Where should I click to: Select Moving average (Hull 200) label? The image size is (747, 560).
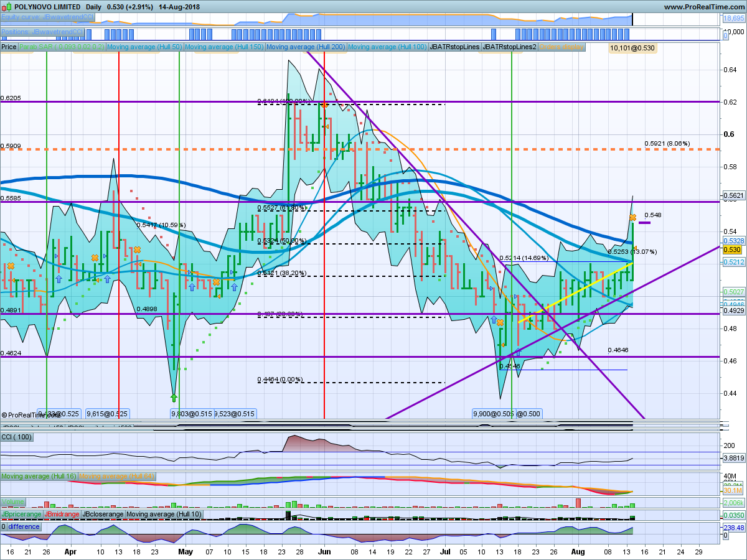pyautogui.click(x=306, y=47)
